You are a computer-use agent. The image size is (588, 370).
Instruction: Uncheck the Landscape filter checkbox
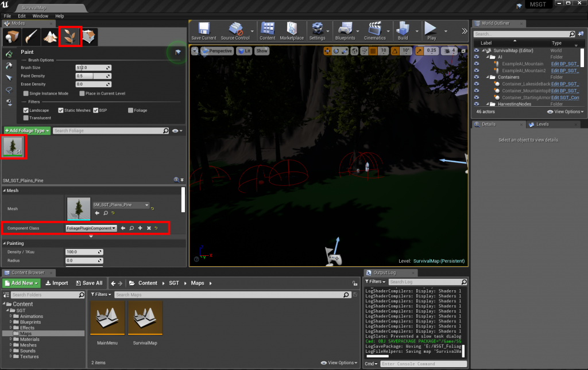26,110
